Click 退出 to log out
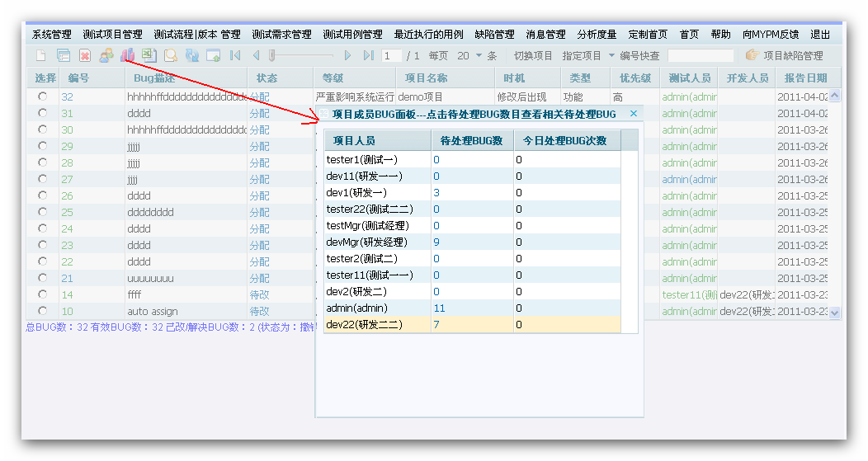The width and height of the screenshot is (868, 461). click(x=820, y=35)
